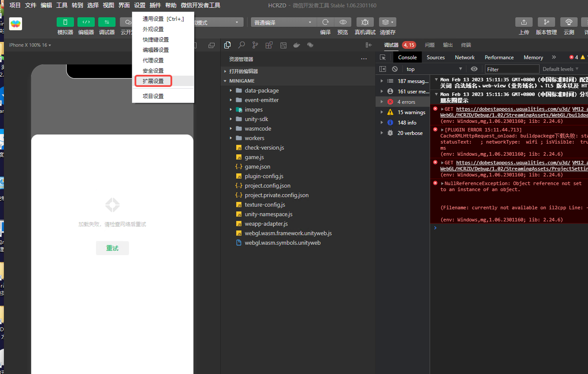Open the 普通编译 compile mode dropdown
This screenshot has height=374, width=588.
(283, 22)
